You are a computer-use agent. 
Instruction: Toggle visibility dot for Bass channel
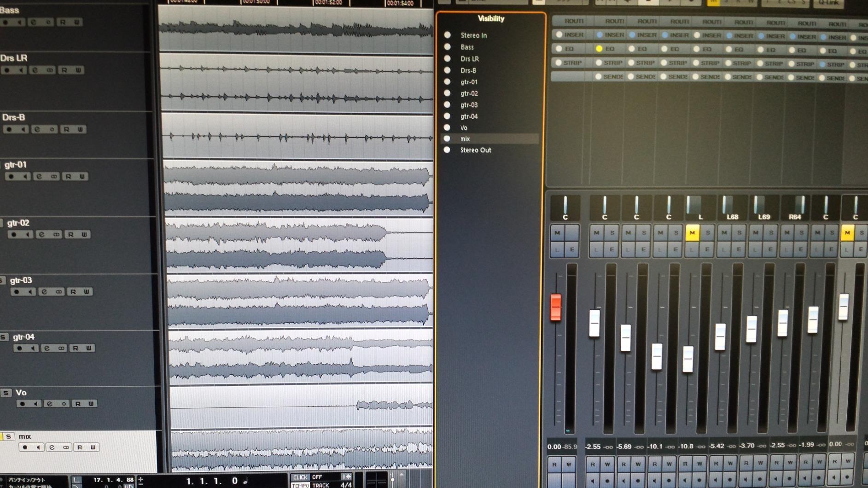(447, 47)
